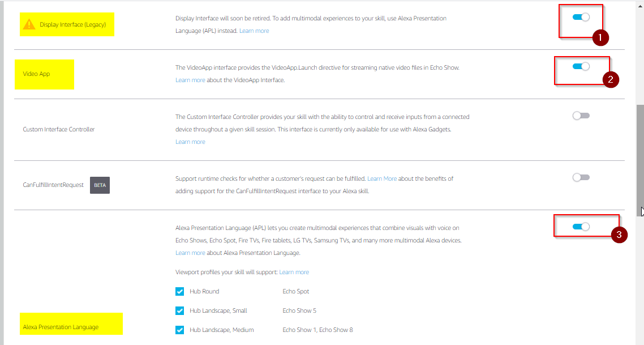Click the Display Interface legacy warning icon

[29, 24]
